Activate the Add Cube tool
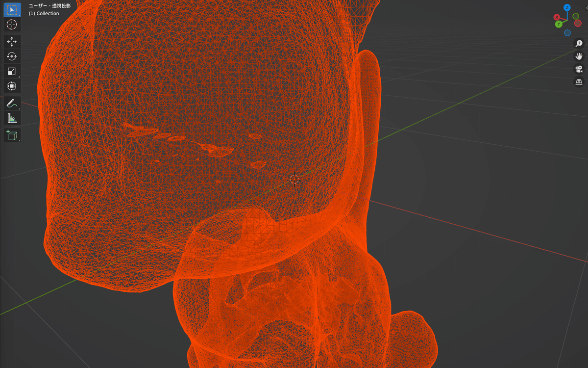This screenshot has width=588, height=368. [12, 135]
